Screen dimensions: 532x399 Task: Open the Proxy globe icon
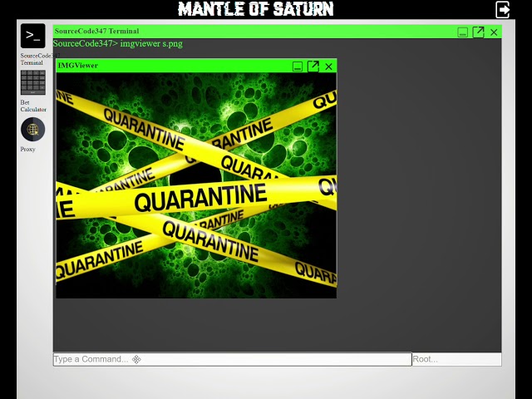click(x=33, y=130)
